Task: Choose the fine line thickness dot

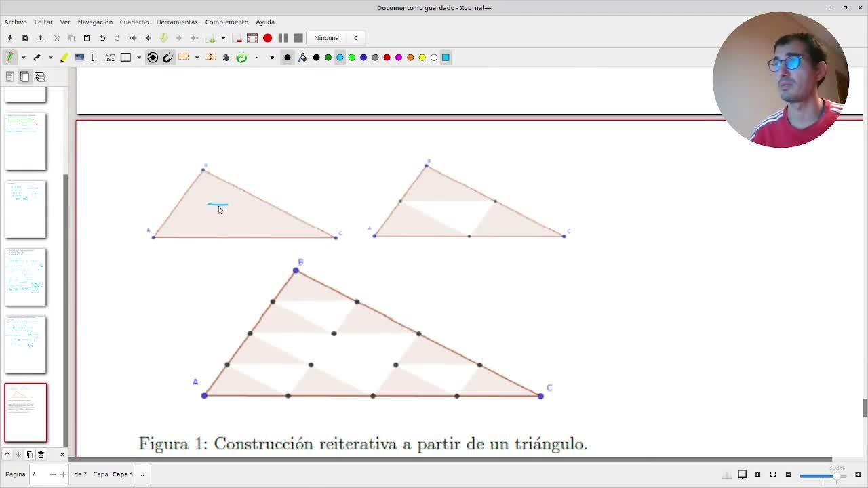Action: tap(257, 58)
